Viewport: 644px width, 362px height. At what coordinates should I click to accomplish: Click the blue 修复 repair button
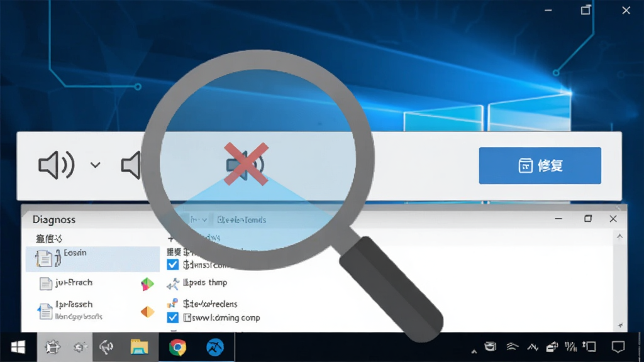[x=540, y=165]
